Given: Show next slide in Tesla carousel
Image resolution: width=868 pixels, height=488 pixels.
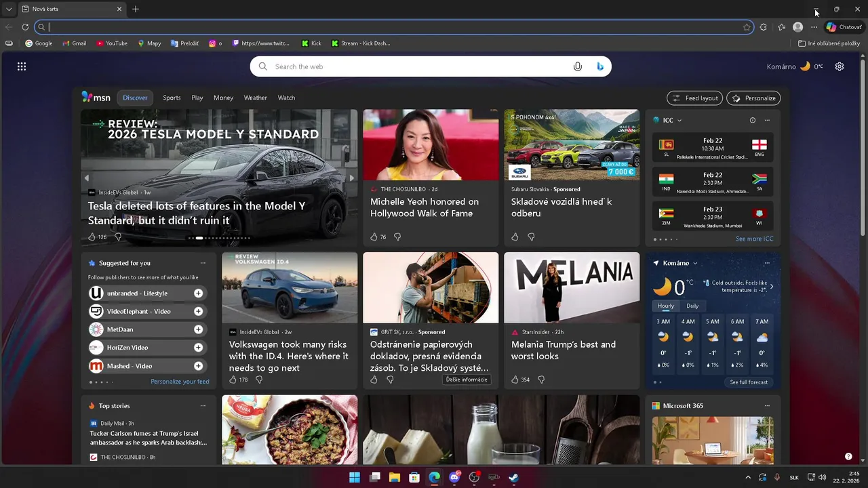Looking at the screenshot, I should tap(351, 178).
